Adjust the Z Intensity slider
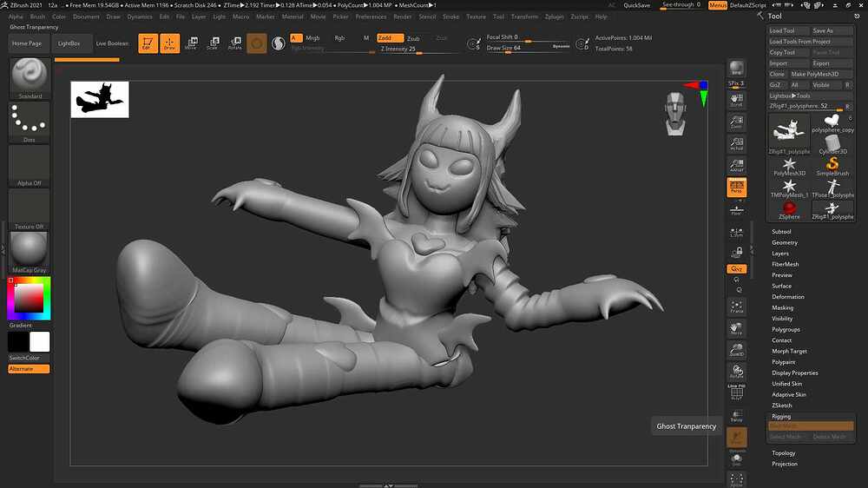This screenshot has width=868, height=488. (418, 49)
